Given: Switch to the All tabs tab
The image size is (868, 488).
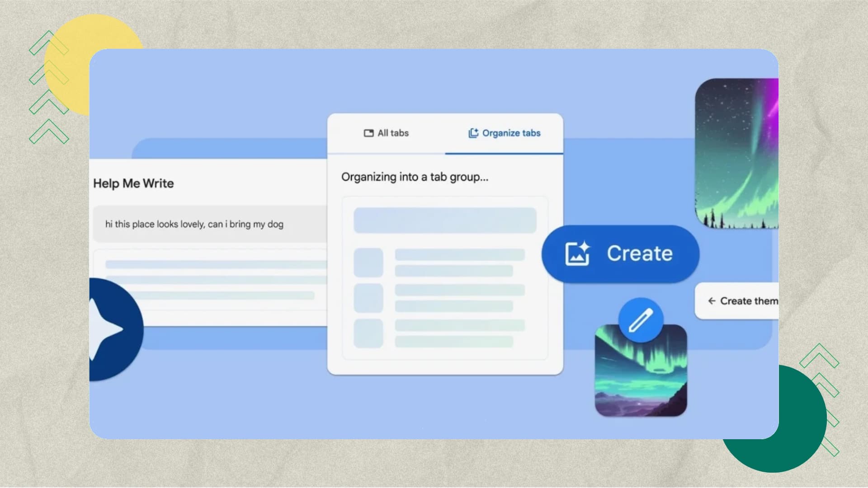Looking at the screenshot, I should point(387,133).
